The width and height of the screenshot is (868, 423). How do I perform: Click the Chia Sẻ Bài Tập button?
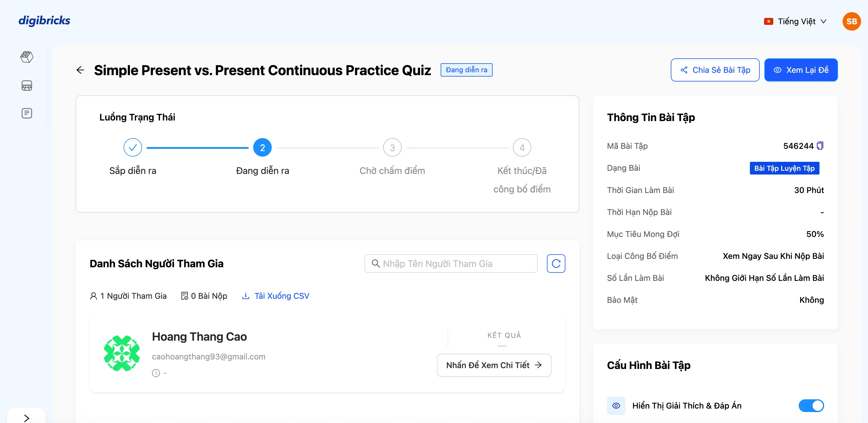[x=715, y=70]
